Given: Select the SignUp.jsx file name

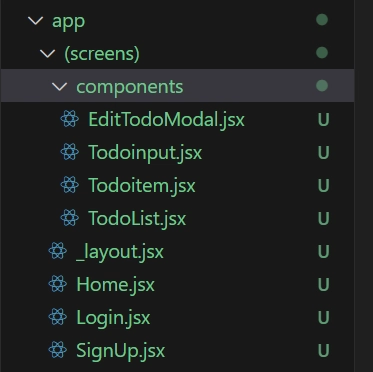Looking at the screenshot, I should pyautogui.click(x=120, y=351).
